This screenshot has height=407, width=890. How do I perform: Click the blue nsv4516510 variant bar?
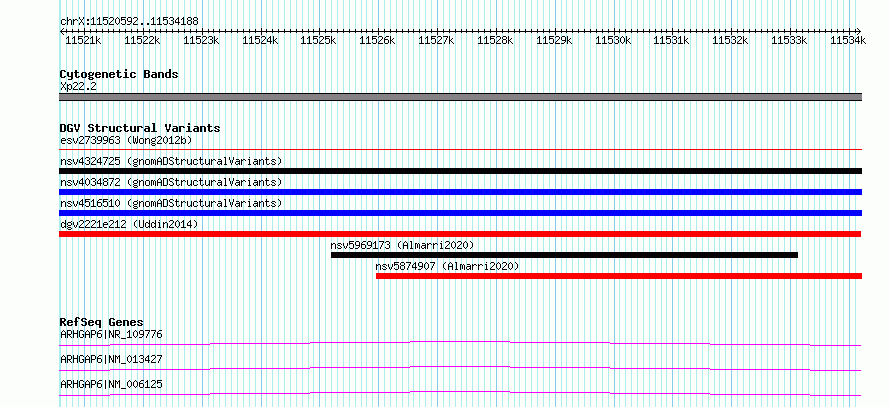pos(461,213)
